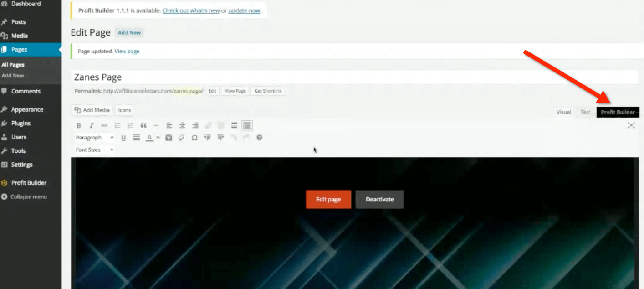Follow the 'View page' link in the updated notice

[127, 52]
